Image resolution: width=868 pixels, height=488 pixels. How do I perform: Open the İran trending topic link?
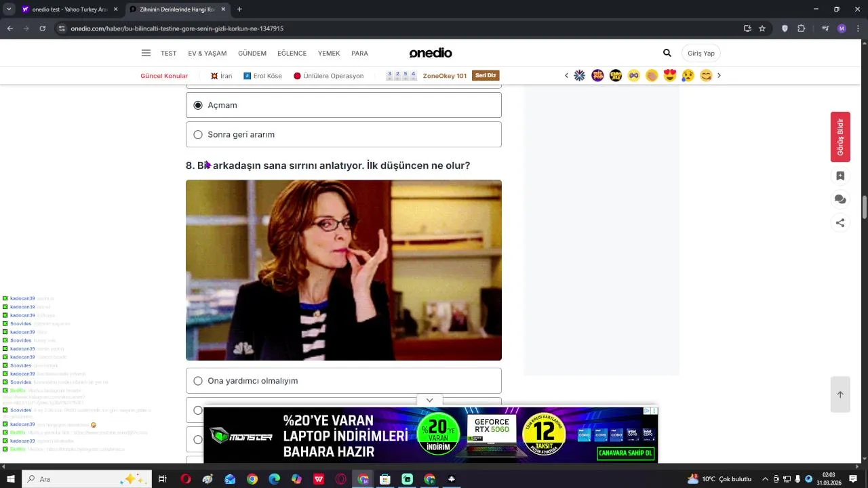pos(221,76)
